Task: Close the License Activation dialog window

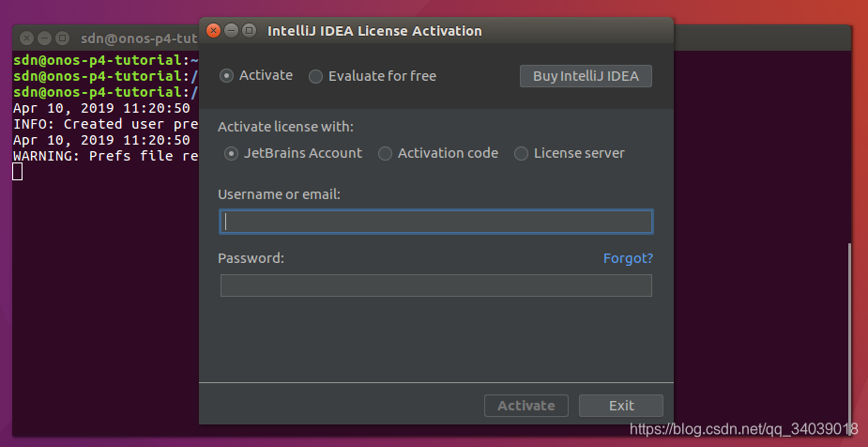Action: pyautogui.click(x=214, y=30)
